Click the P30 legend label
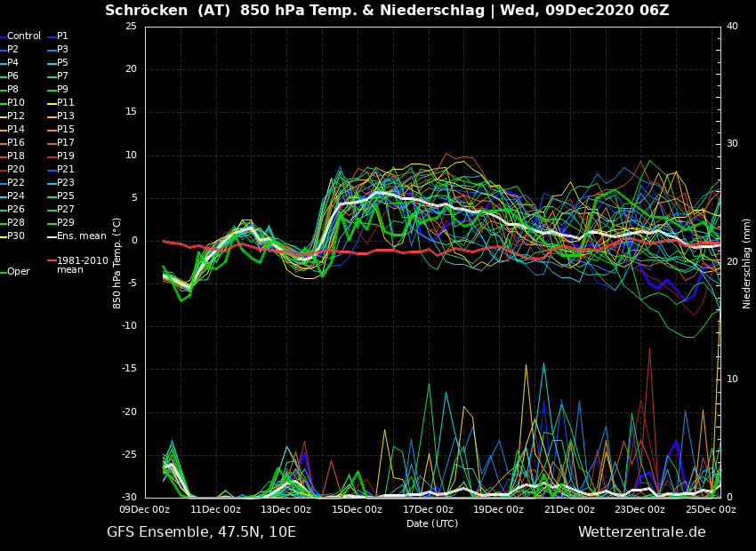 pos(16,236)
